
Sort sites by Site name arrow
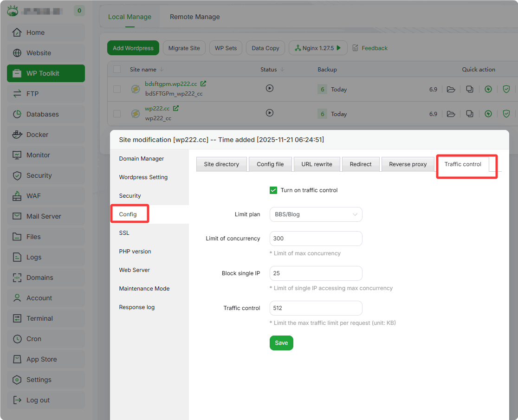[x=162, y=70]
